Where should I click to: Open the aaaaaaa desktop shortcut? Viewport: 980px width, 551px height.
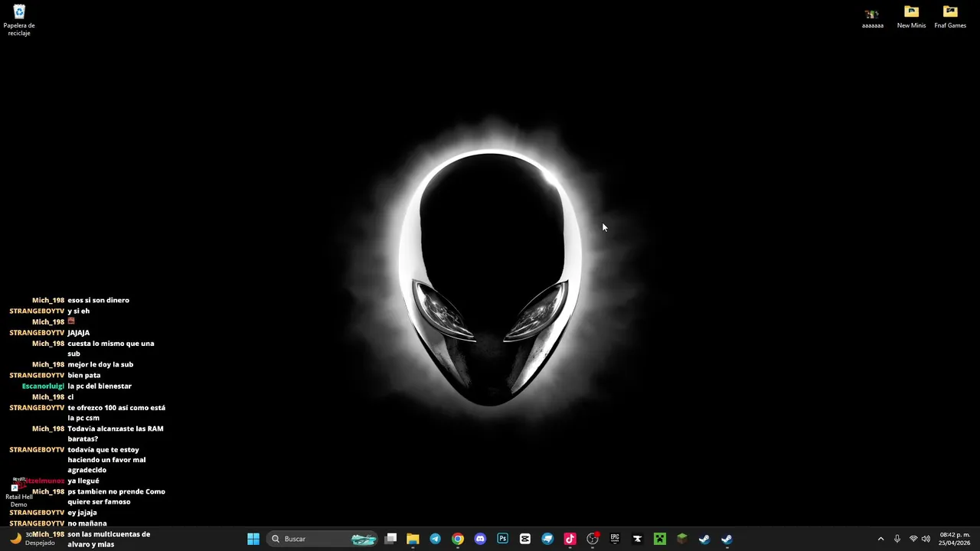coord(873,18)
